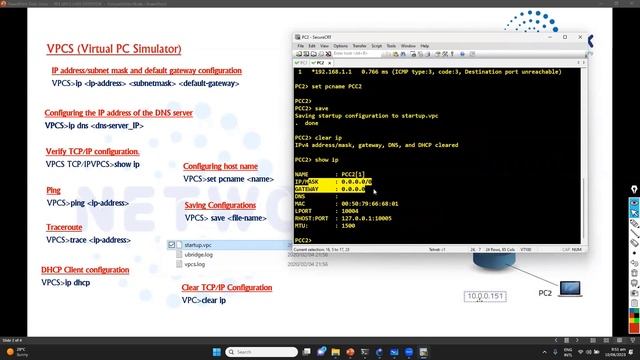Select the startup.vpc file row
This screenshot has width=640, height=360.
[230, 245]
